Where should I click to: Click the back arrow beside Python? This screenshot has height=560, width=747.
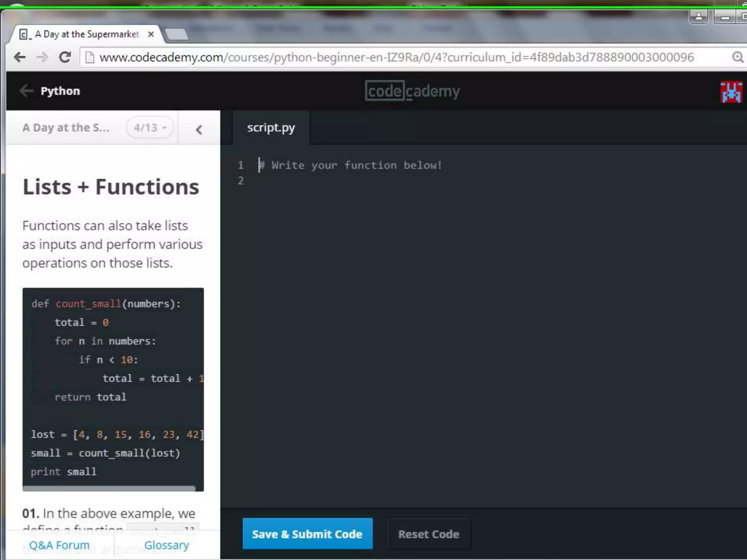[26, 91]
